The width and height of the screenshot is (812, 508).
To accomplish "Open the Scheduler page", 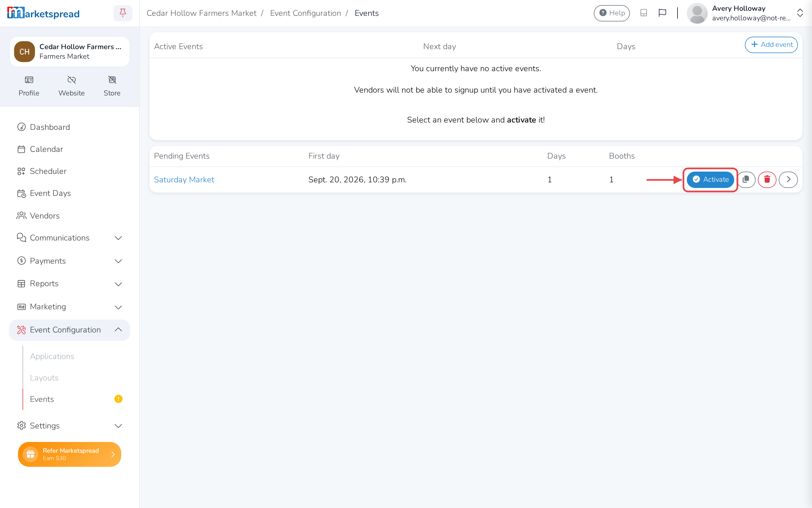I will click(69, 171).
